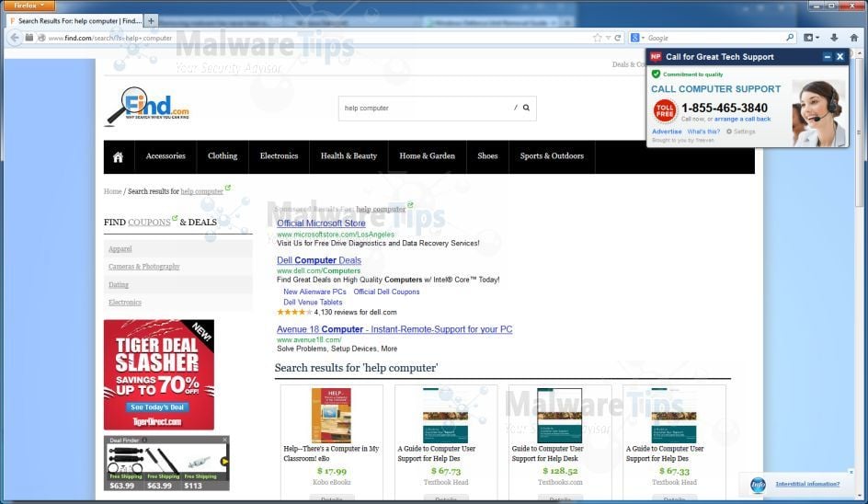Click New Alienware PCs sublink
The width and height of the screenshot is (868, 504).
pyautogui.click(x=314, y=292)
